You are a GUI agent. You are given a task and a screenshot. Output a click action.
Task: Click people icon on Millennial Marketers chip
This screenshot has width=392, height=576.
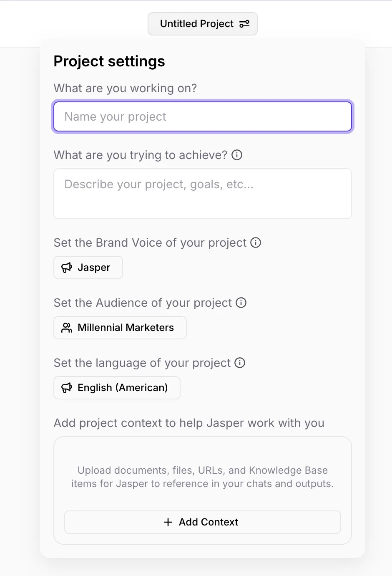[x=67, y=328]
